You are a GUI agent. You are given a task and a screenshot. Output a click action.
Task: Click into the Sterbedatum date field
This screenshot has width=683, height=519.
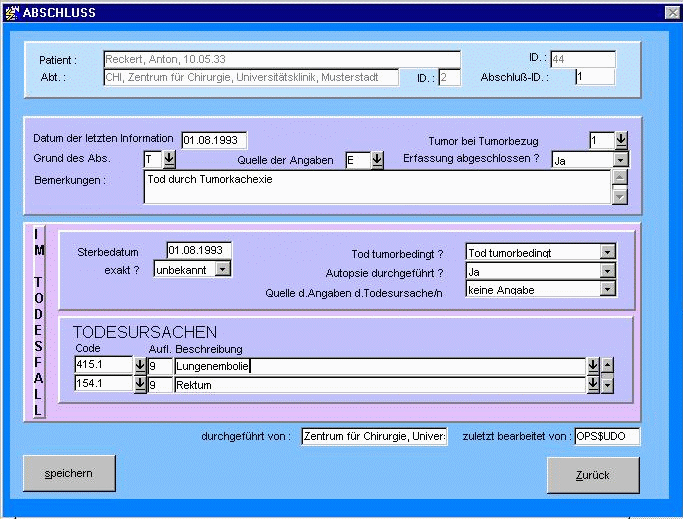pos(199,250)
